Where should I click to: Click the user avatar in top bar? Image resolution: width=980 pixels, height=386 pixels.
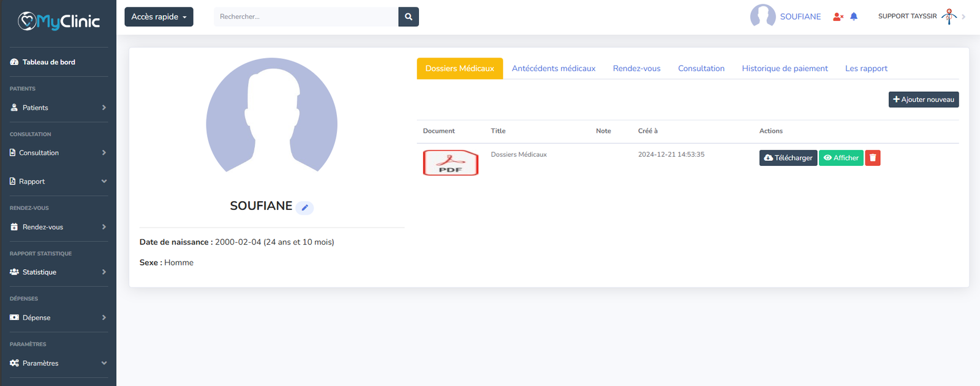point(763,16)
